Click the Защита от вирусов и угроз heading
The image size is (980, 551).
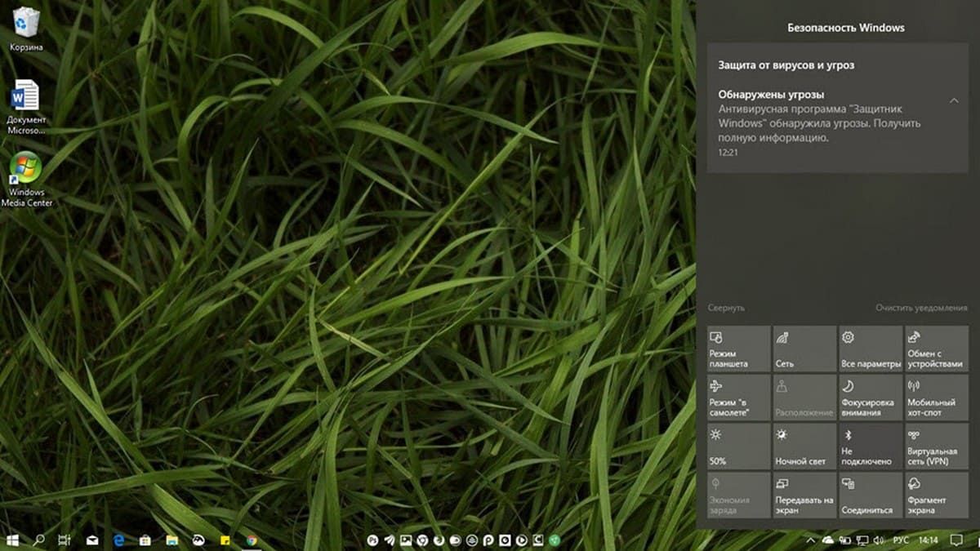coord(786,64)
